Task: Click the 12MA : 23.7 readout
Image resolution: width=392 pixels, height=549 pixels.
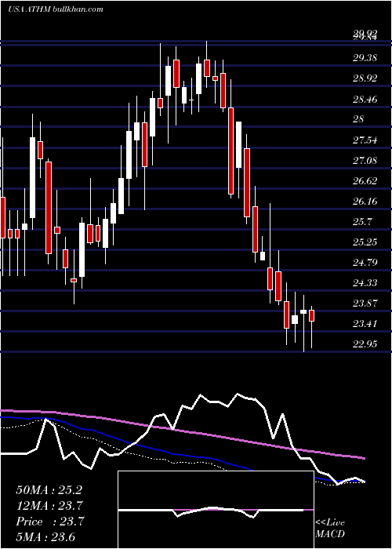Action: (50, 506)
